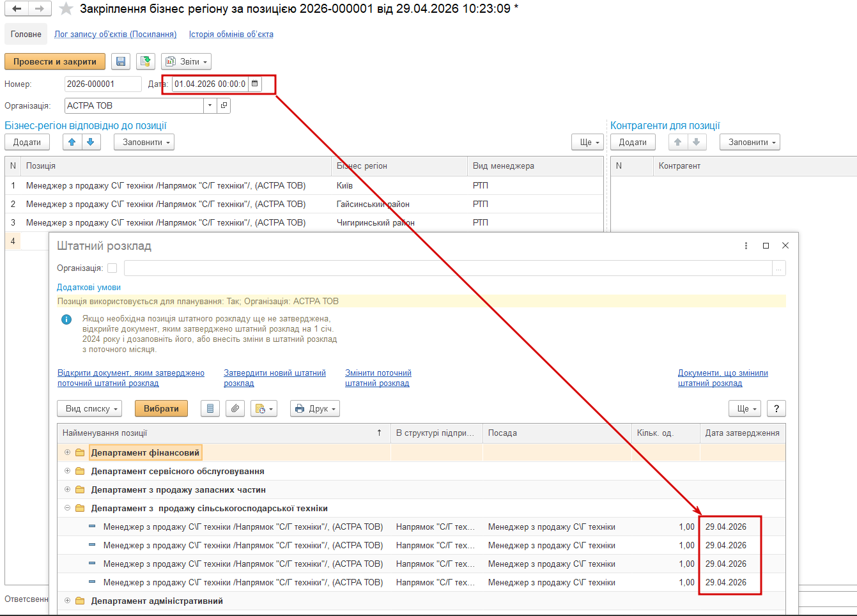Click Додати in the Контрагенти section

coord(633,142)
